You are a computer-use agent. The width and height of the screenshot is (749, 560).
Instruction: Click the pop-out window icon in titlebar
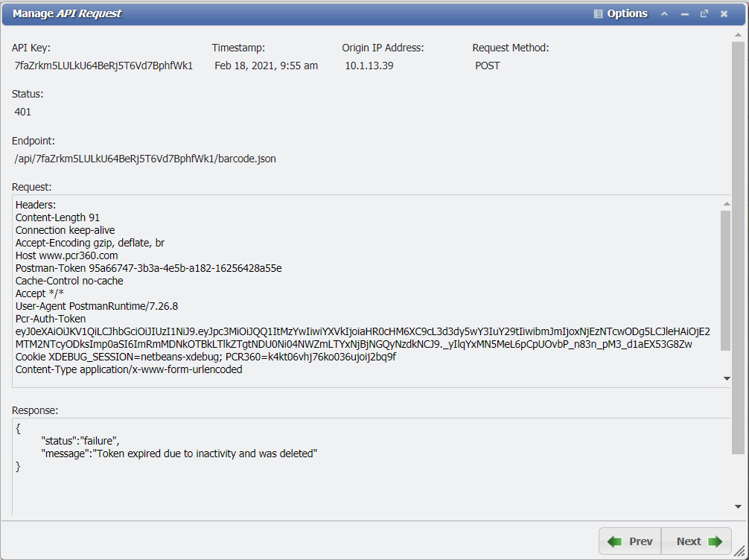point(703,13)
